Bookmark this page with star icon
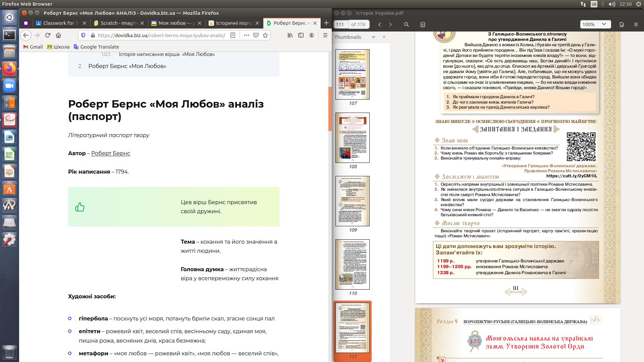The width and height of the screenshot is (644, 362). 265,35
